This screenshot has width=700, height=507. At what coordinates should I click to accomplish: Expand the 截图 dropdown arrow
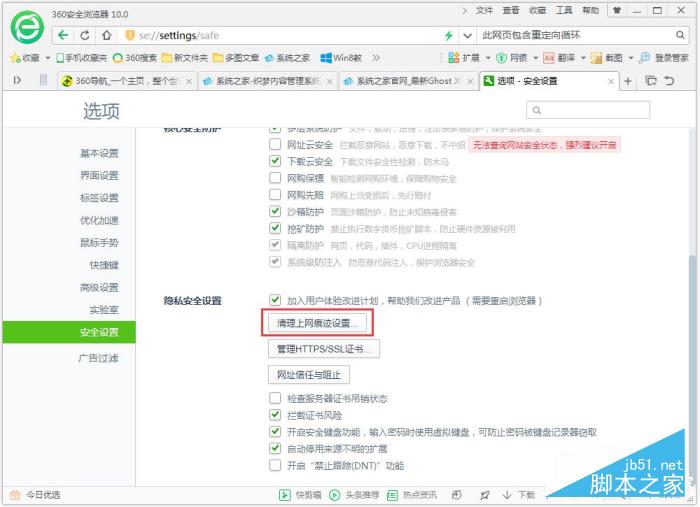point(630,58)
